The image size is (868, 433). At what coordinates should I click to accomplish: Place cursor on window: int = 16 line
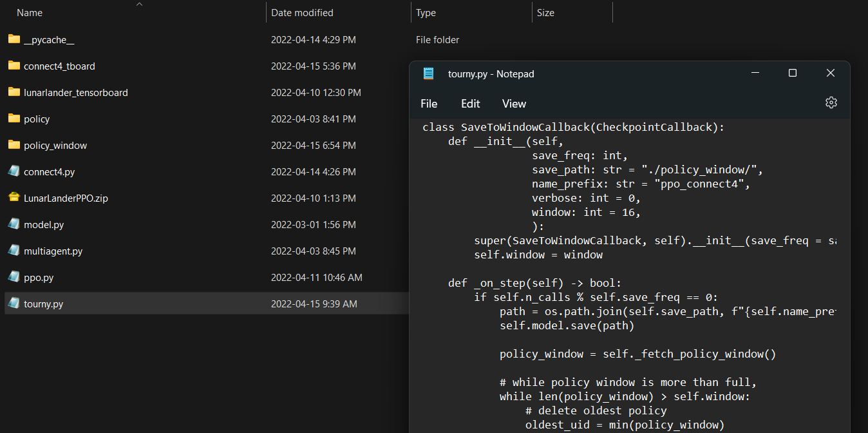tap(586, 213)
